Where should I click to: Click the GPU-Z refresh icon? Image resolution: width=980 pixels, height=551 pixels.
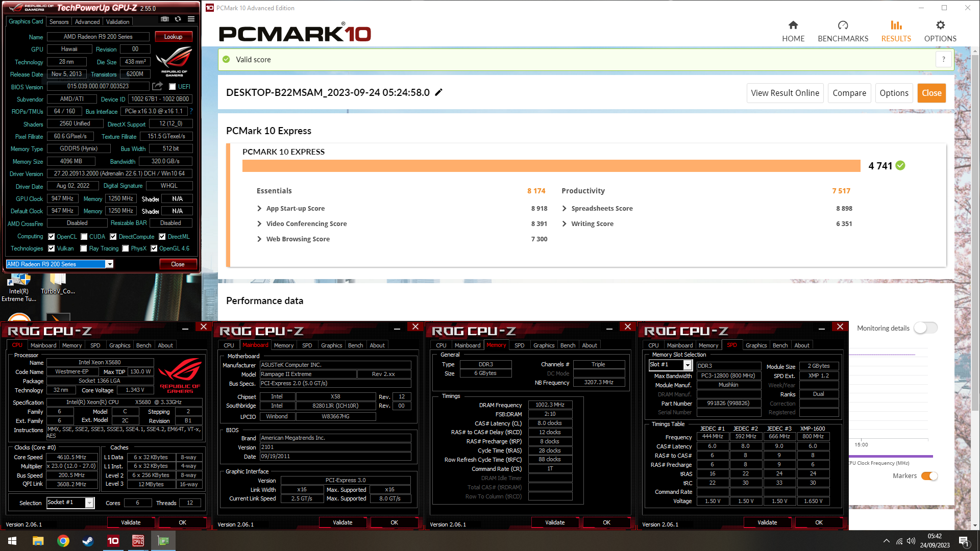click(x=178, y=19)
